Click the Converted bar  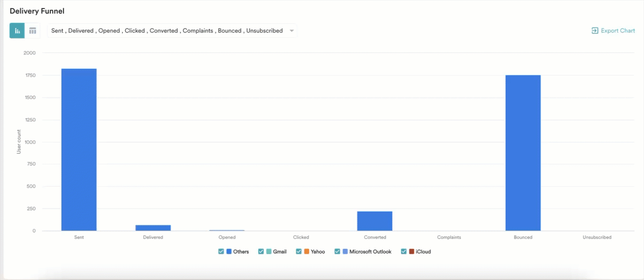375,221
